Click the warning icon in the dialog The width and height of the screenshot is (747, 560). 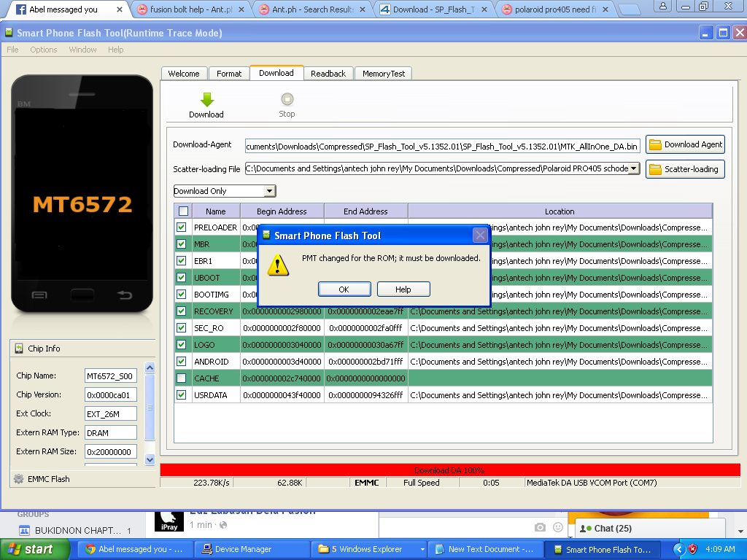(278, 265)
